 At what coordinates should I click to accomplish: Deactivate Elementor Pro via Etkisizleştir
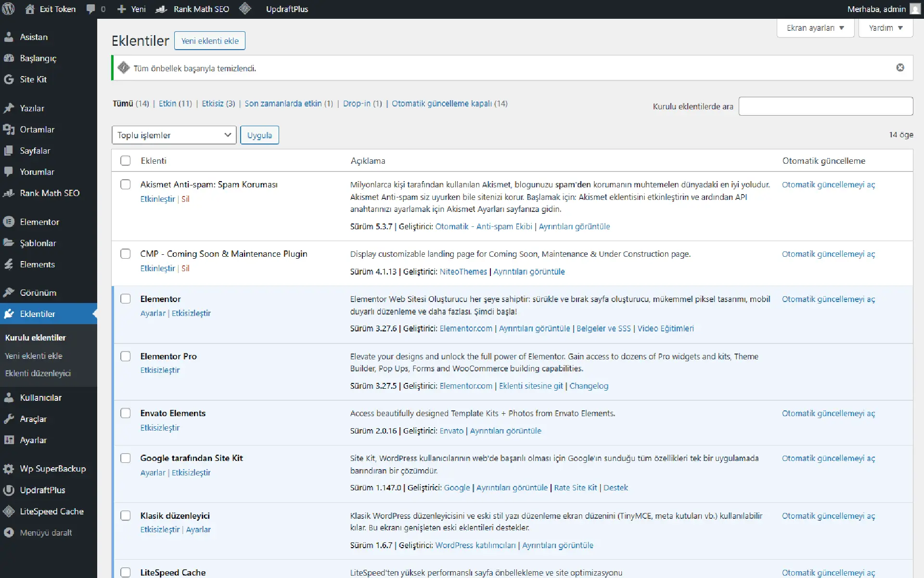pos(160,370)
